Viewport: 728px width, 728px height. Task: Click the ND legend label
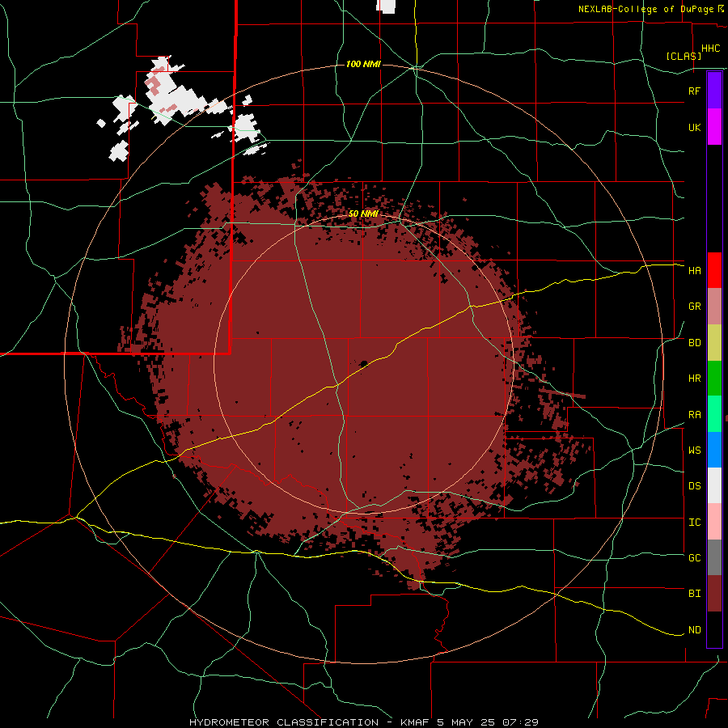(x=694, y=630)
